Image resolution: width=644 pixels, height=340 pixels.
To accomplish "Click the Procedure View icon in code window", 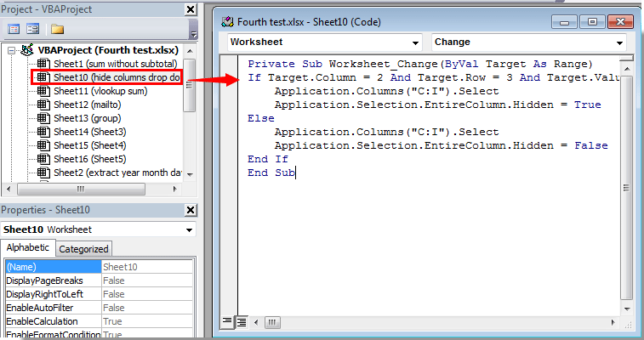I will (x=228, y=321).
